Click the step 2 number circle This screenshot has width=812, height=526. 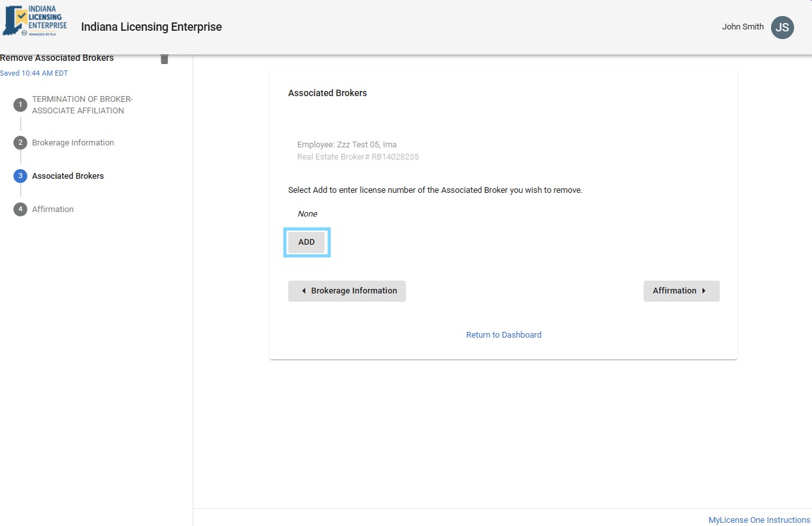(x=20, y=143)
